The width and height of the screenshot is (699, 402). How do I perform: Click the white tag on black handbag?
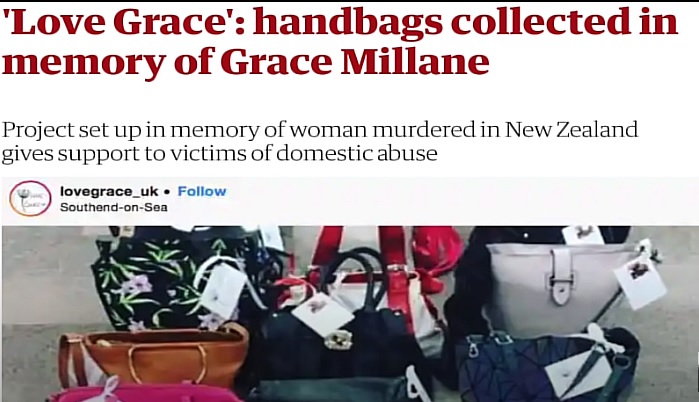[322, 314]
